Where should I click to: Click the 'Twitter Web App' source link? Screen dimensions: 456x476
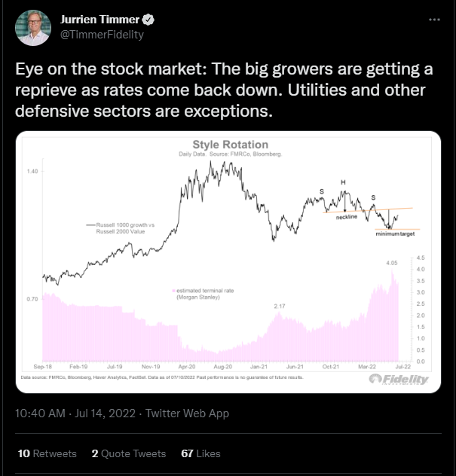(187, 413)
